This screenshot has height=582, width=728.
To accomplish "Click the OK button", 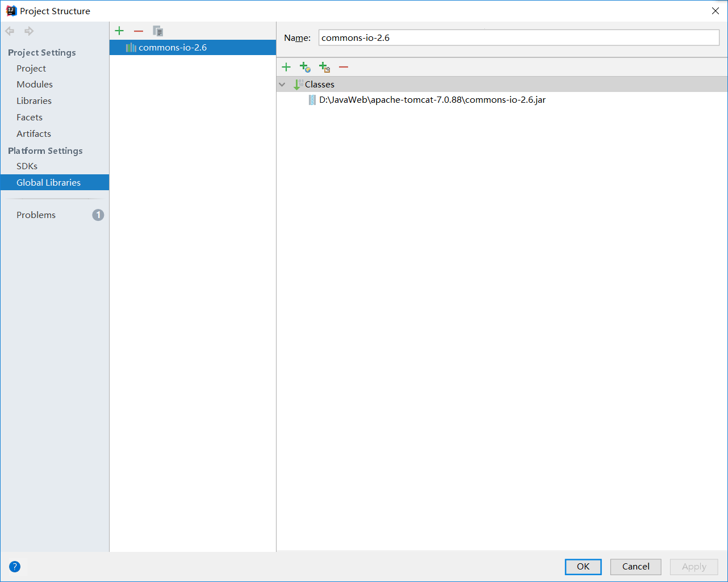I will pyautogui.click(x=583, y=567).
